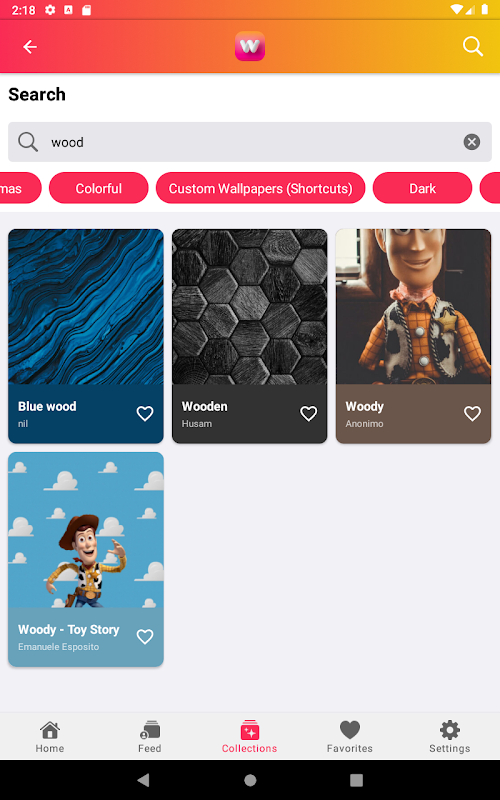Viewport: 500px width, 800px height.
Task: Focus the search field containing wood
Action: (x=249, y=142)
